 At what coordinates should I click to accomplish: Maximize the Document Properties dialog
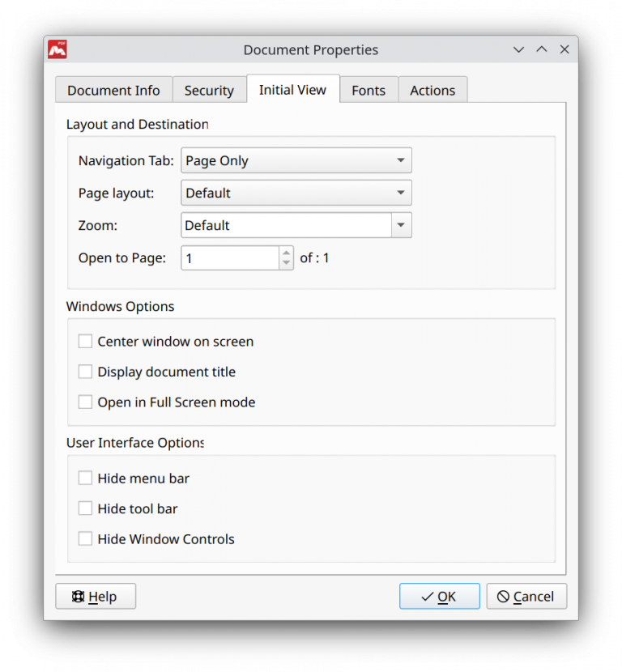[542, 49]
